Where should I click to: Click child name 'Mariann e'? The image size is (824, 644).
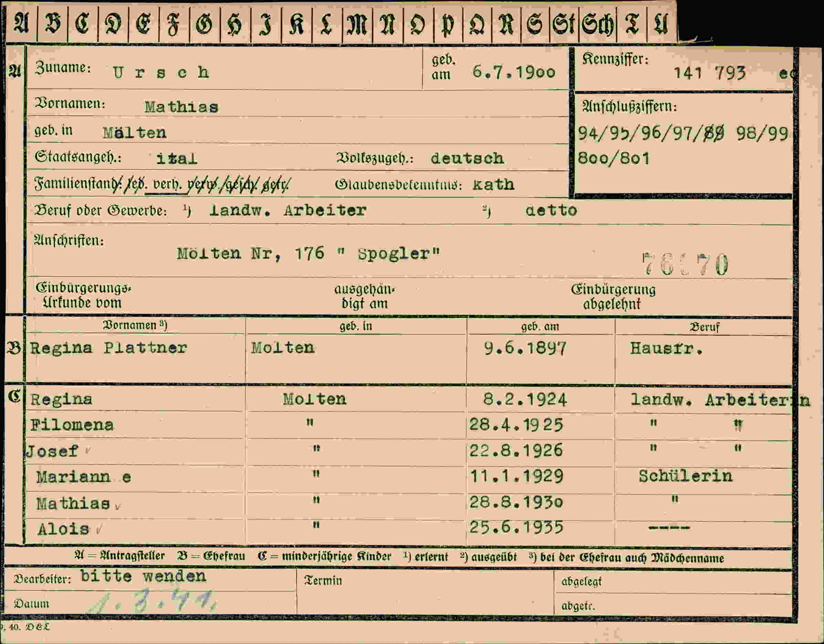point(84,477)
